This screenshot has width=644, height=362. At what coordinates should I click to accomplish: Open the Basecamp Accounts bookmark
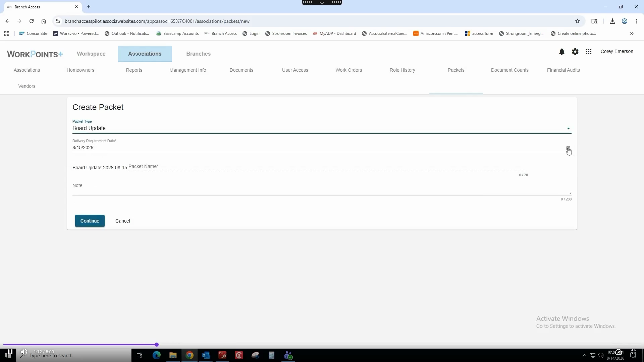177,34
